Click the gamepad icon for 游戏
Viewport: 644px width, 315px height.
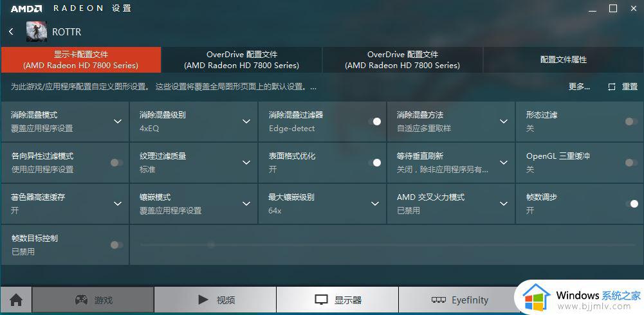coord(81,300)
